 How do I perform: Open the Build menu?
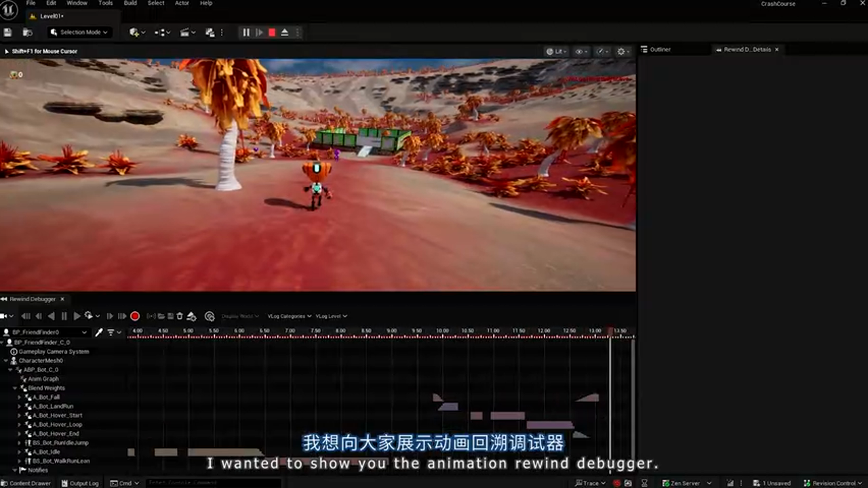130,3
